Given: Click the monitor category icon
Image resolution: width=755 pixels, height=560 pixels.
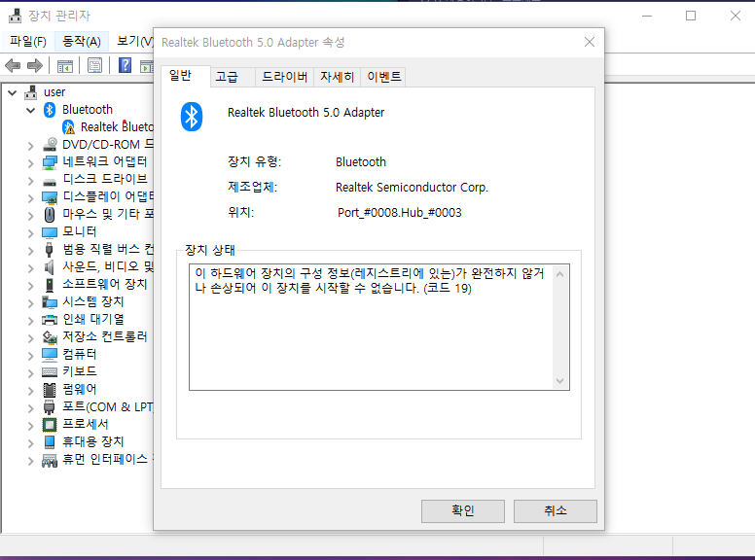Looking at the screenshot, I should (x=50, y=232).
